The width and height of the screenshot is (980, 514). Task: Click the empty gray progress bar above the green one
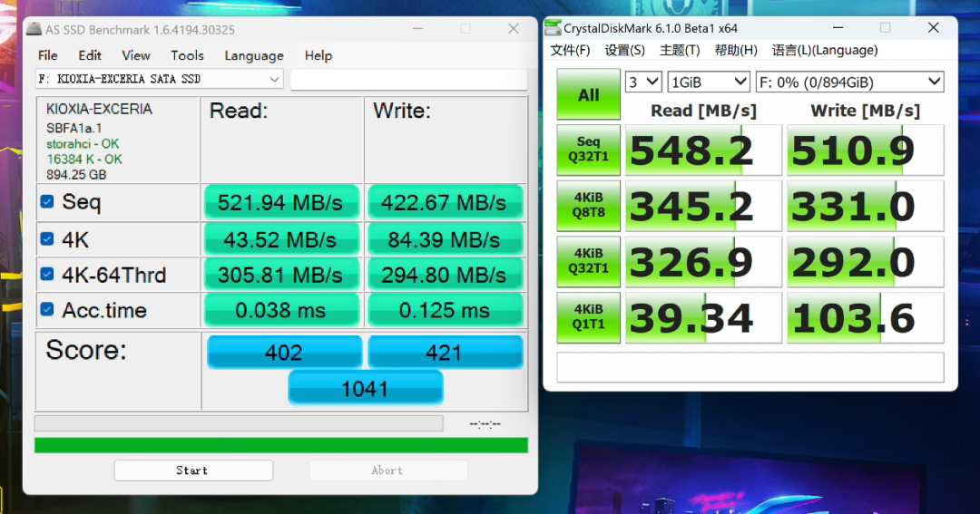click(x=239, y=423)
